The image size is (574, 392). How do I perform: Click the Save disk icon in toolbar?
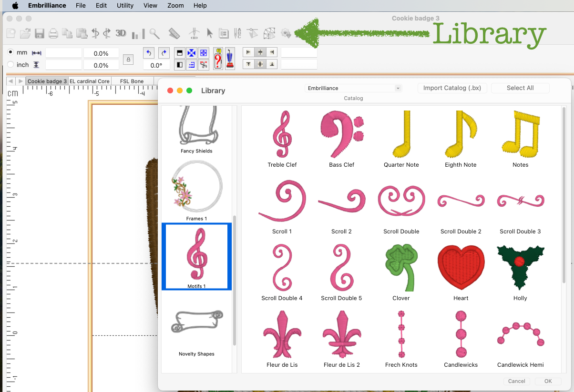pyautogui.click(x=40, y=33)
